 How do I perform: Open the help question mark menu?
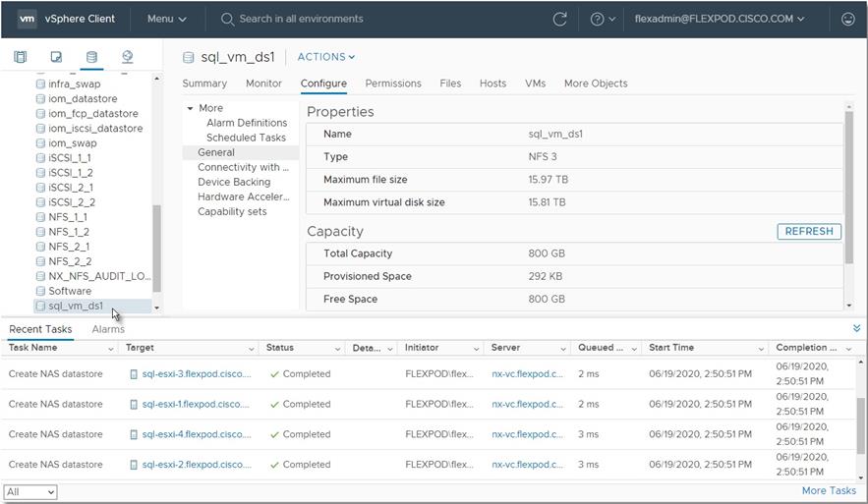coord(603,19)
